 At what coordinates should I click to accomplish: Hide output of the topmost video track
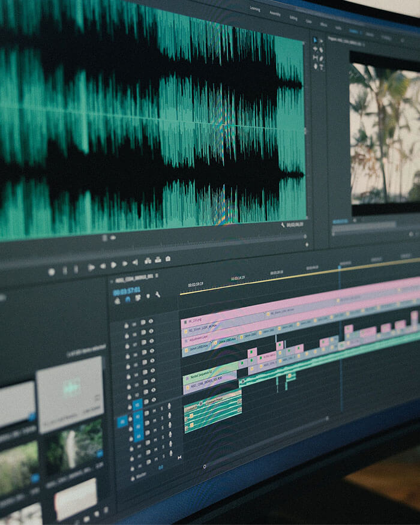151,321
